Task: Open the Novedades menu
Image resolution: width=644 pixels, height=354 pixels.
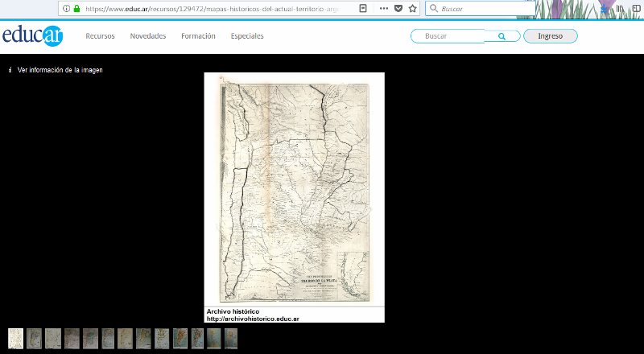Action: [148, 36]
